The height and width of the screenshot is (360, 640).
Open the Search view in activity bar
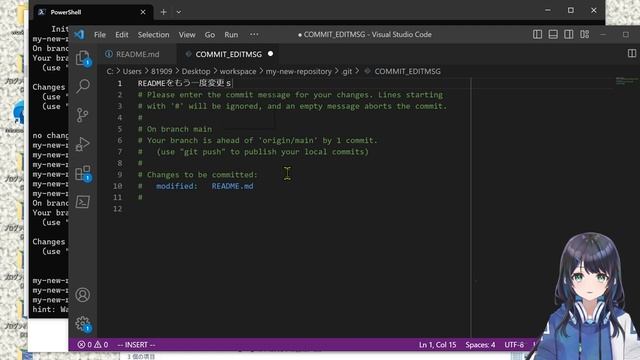pyautogui.click(x=83, y=86)
